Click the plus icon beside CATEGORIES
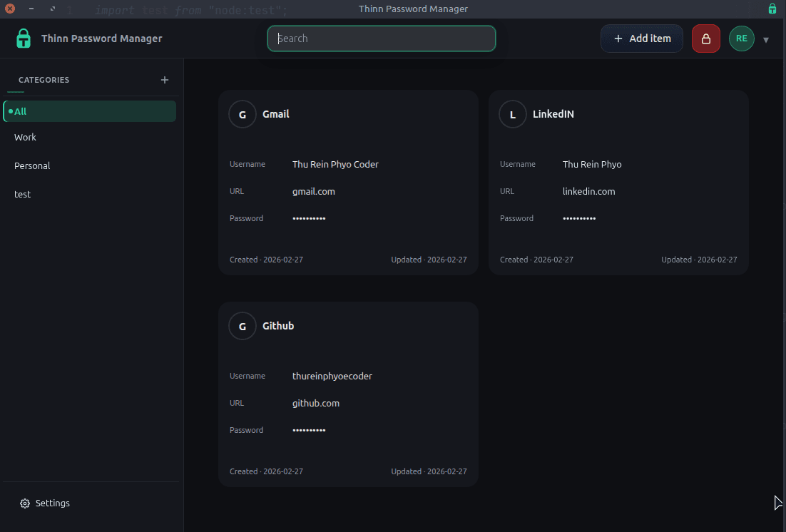Image resolution: width=786 pixels, height=532 pixels. [x=165, y=80]
